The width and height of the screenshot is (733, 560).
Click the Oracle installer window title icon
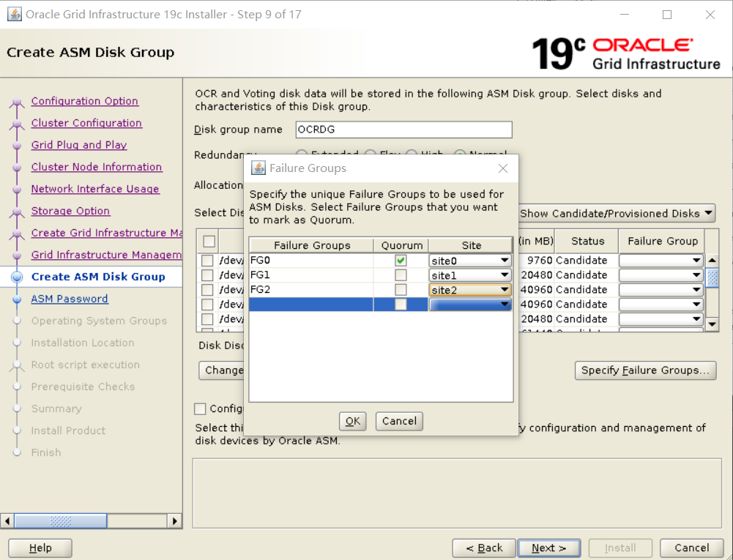[15, 15]
